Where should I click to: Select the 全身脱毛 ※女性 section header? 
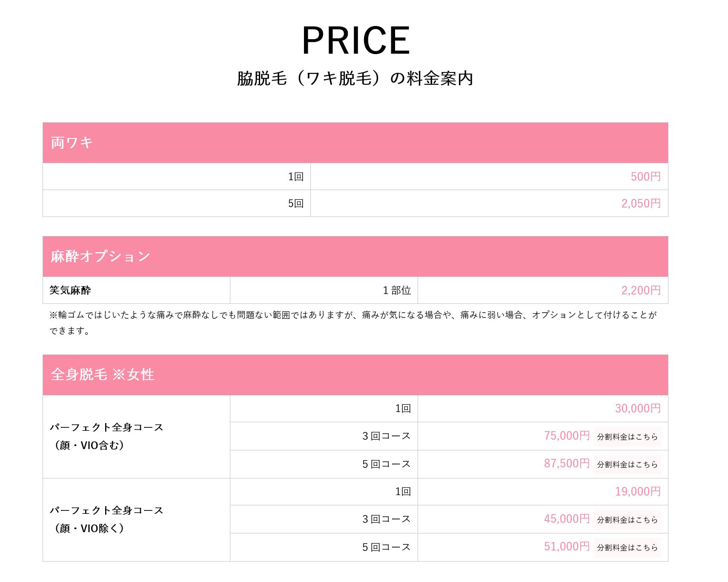[x=102, y=375]
